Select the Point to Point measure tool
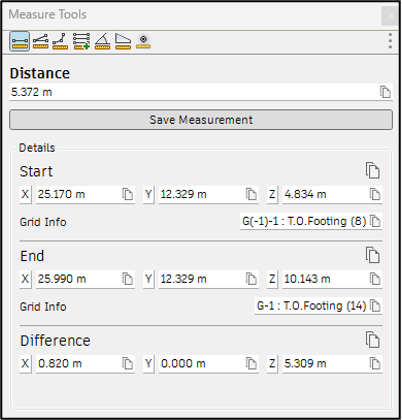Screen dimensions: 402x420 [19, 41]
